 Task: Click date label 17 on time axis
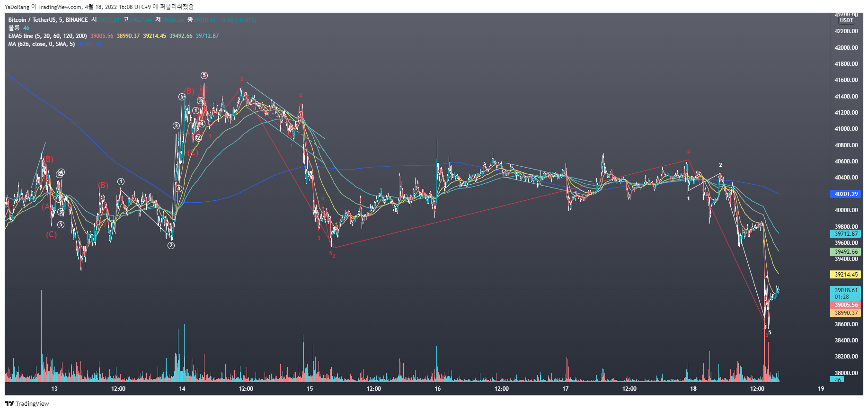(x=566, y=389)
